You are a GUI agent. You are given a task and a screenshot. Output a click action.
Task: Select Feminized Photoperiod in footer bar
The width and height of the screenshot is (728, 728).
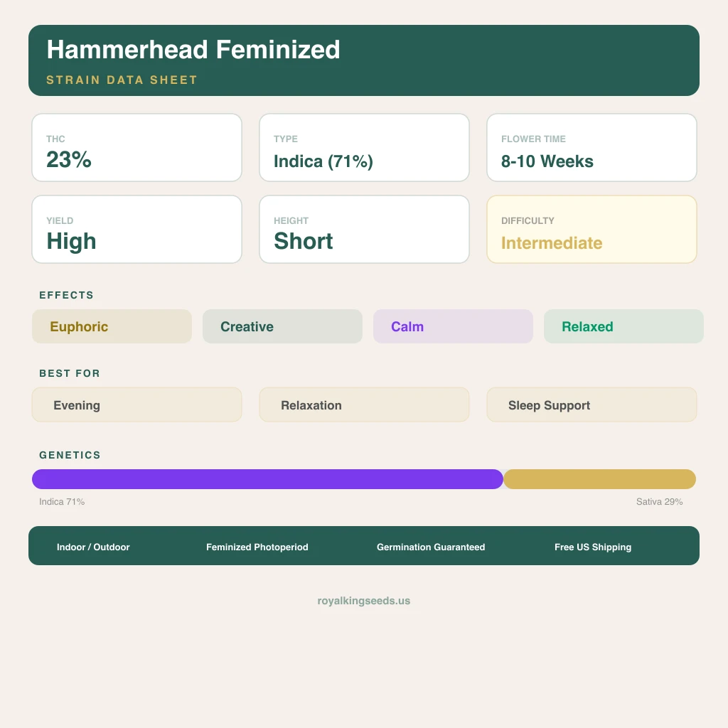tap(257, 547)
